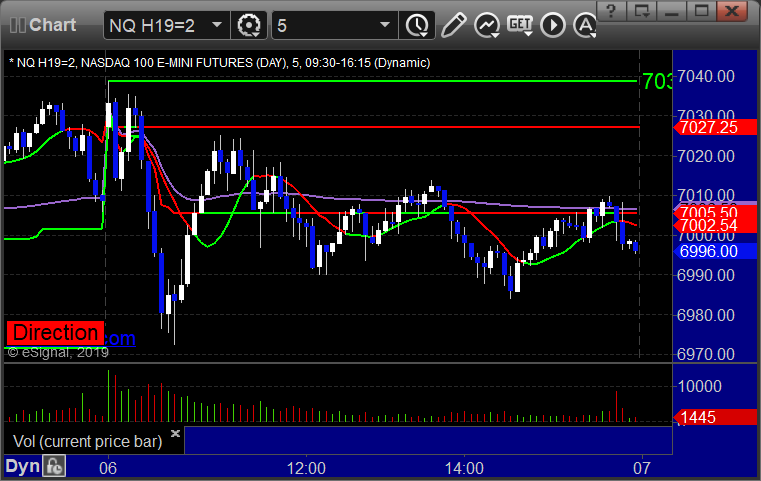The width and height of the screenshot is (761, 481).
Task: Click the 6980.00 price axis label
Action: pyautogui.click(x=706, y=315)
